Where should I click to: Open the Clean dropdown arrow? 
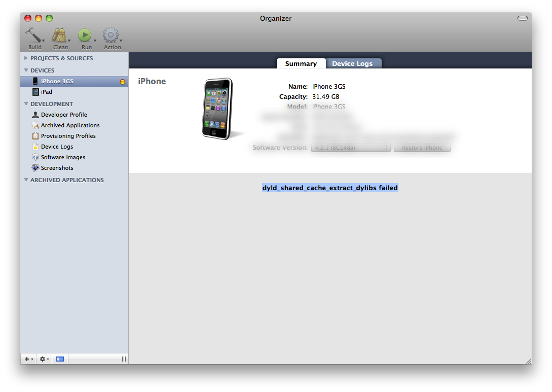pos(69,41)
